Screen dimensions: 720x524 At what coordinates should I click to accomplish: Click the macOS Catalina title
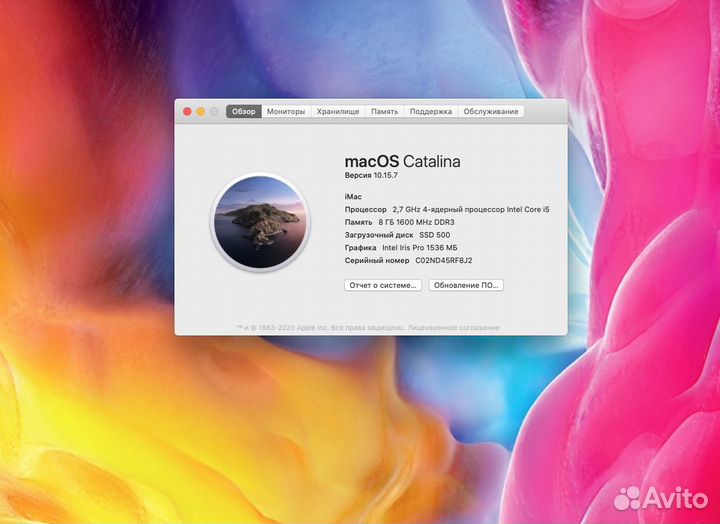coord(402,162)
